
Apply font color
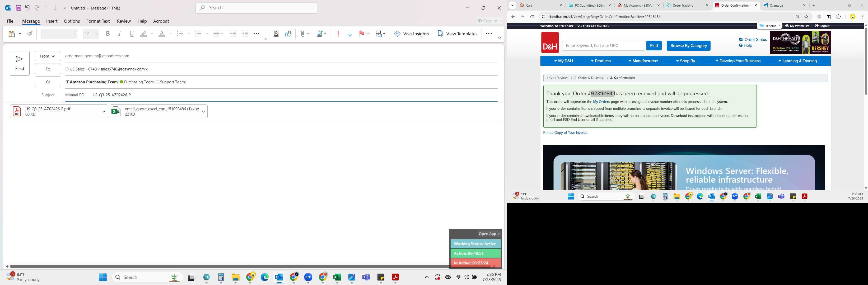pos(162,34)
